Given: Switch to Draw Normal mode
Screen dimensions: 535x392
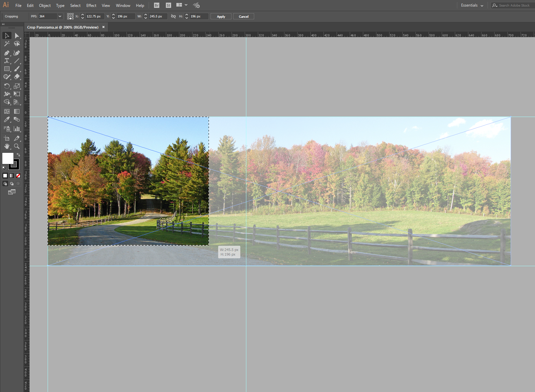Looking at the screenshot, I should pos(5,184).
